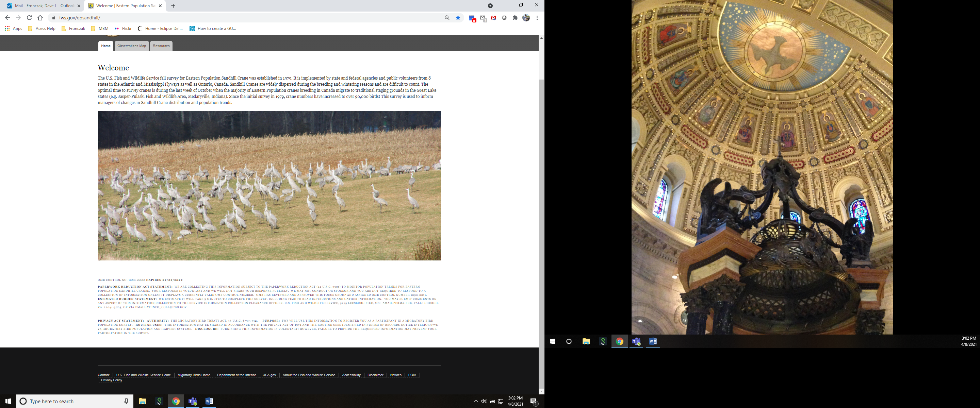The image size is (980, 408).
Task: Click the info_coll@fws.gov email link
Action: coord(169,307)
